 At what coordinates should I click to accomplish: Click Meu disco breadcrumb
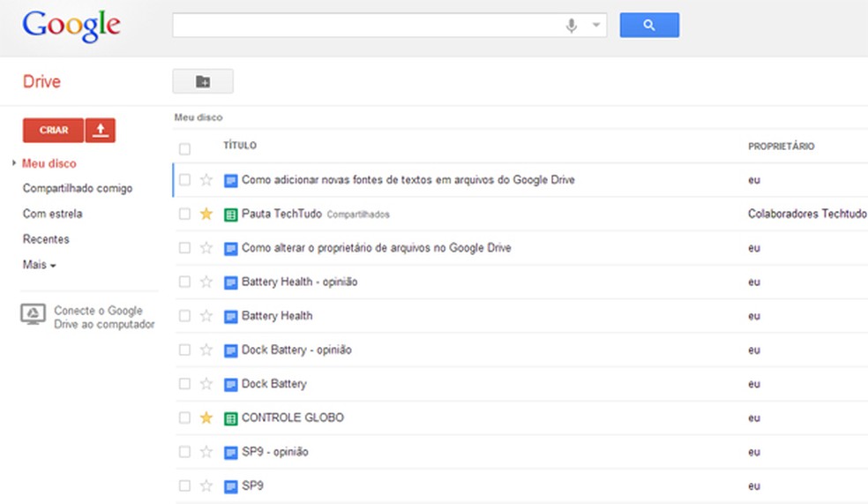pos(198,117)
